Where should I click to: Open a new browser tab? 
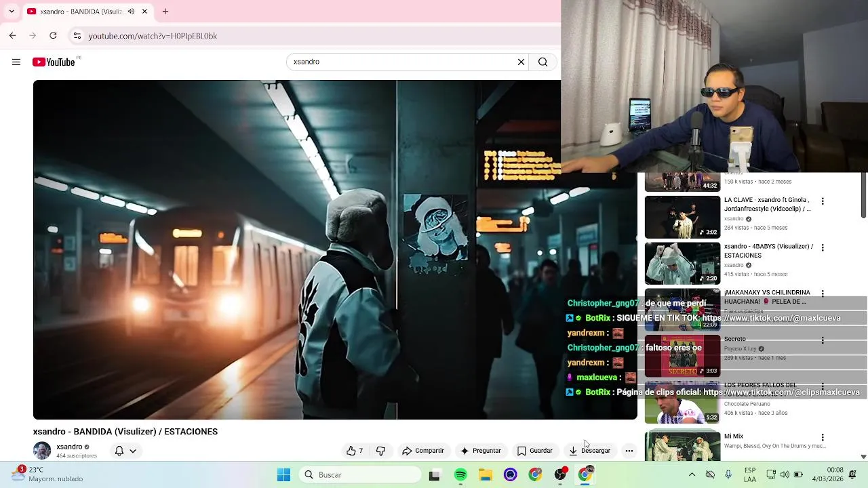pos(165,12)
